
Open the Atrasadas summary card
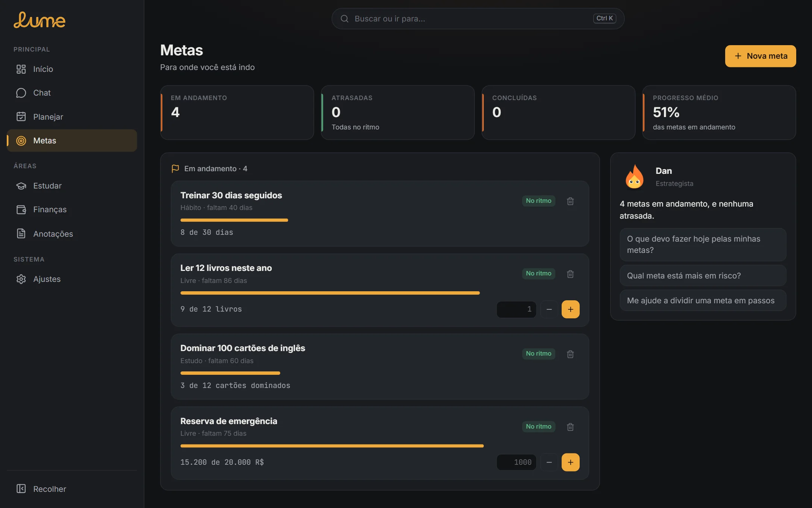pos(398,113)
